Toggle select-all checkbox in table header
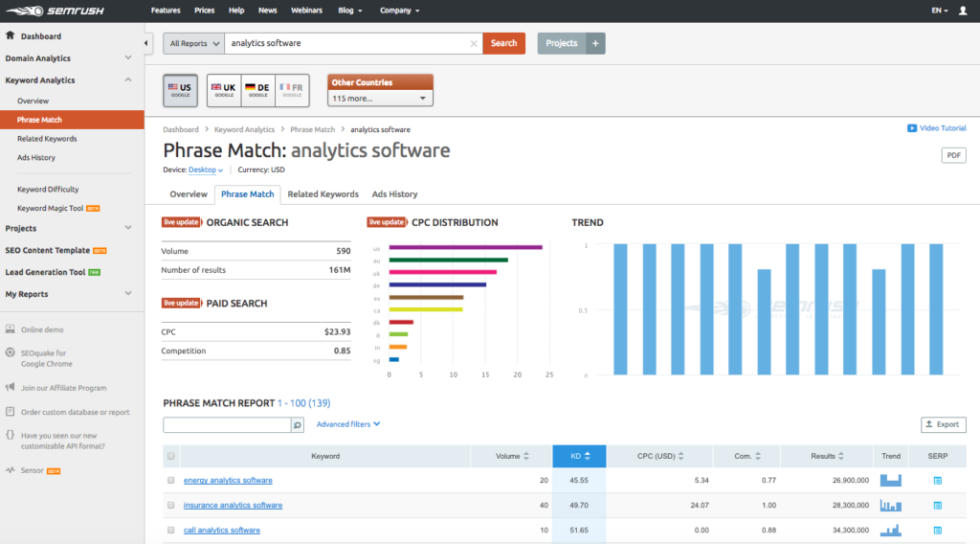Screen dimensions: 980x544 pos(170,457)
